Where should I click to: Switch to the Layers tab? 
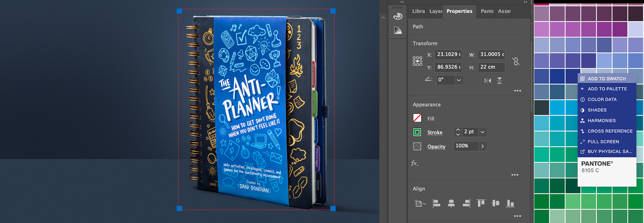[435, 11]
